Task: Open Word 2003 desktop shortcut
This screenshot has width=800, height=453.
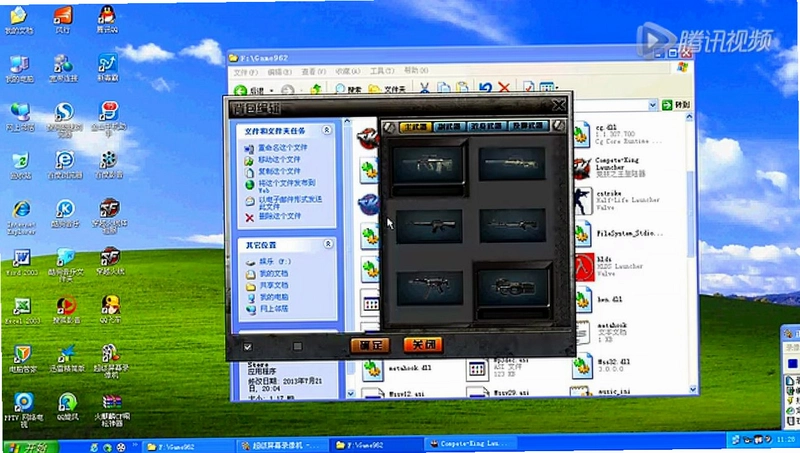Action: tap(21, 262)
